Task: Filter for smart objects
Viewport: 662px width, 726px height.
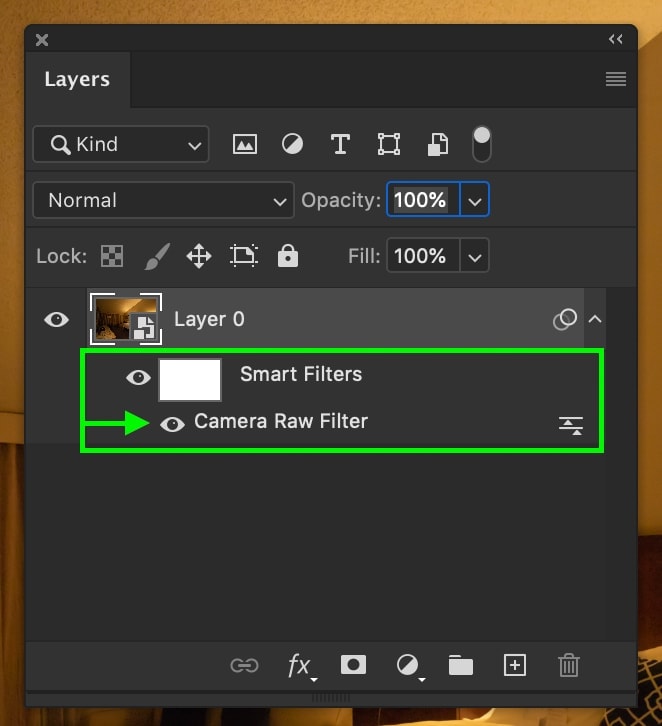Action: coord(437,144)
